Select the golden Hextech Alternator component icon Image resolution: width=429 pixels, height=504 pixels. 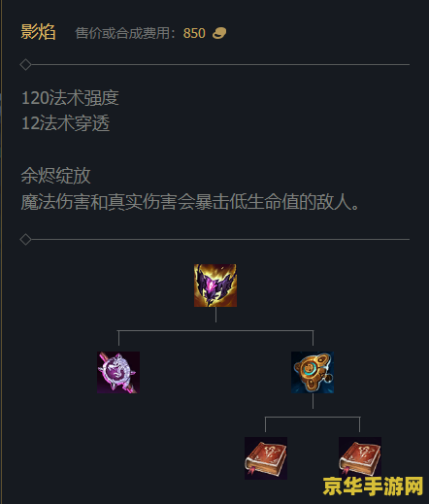(x=313, y=373)
